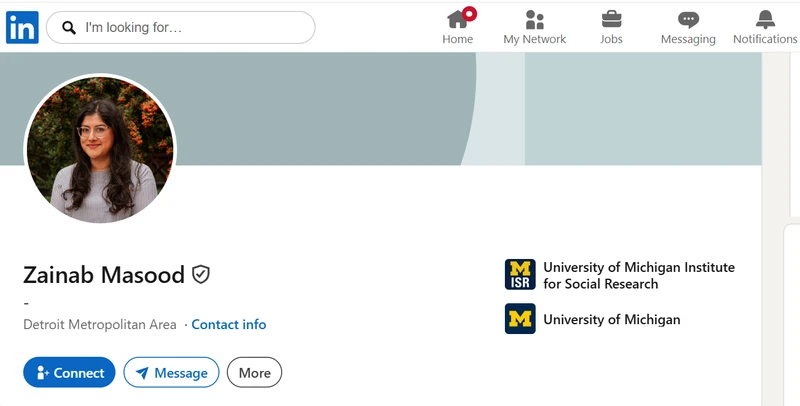Click the University of Michigan block M logo
800x406 pixels.
520,319
